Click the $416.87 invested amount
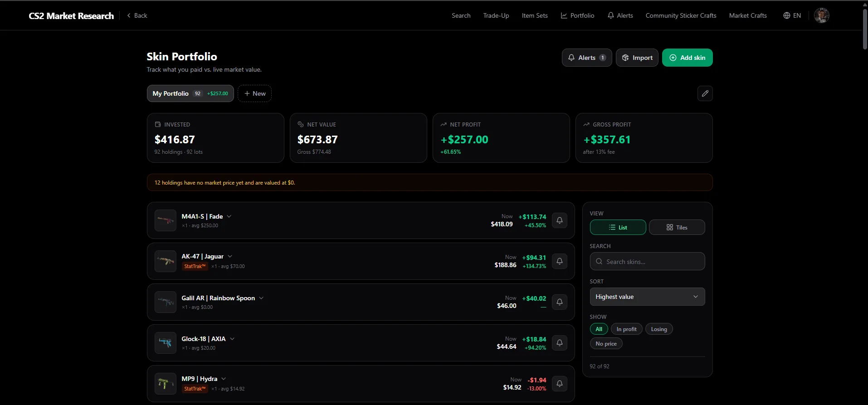 [175, 140]
